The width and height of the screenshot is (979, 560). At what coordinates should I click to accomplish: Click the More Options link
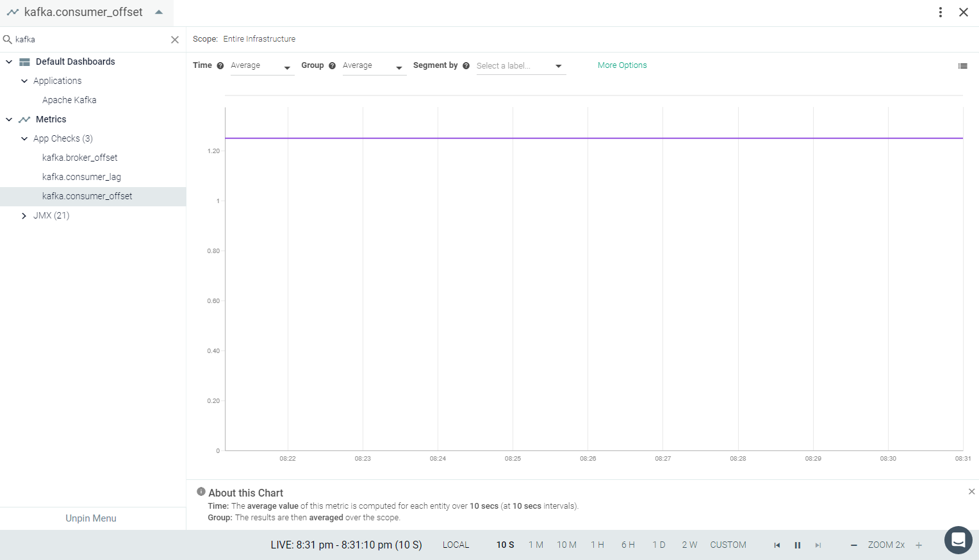click(622, 65)
